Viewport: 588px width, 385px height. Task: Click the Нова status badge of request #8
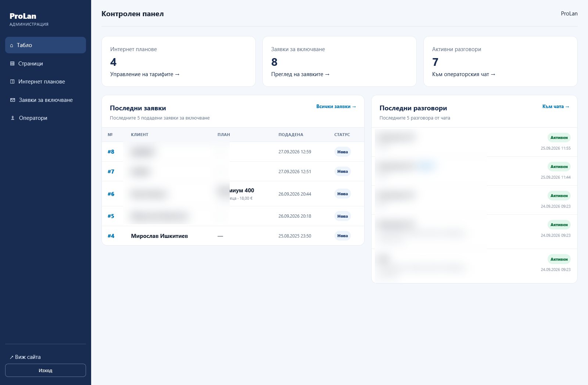click(x=343, y=152)
